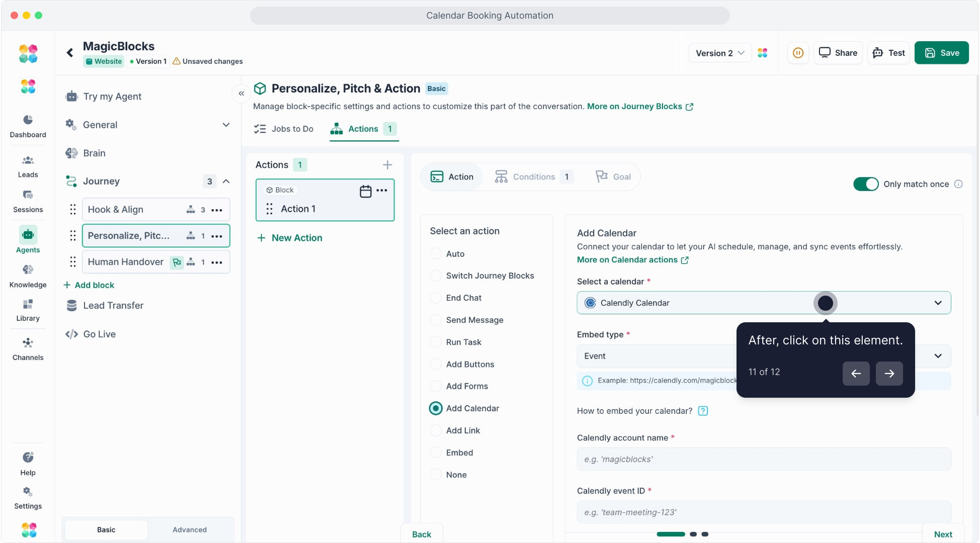
Task: Open the Action 1 three-dot menu
Action: [x=382, y=190]
